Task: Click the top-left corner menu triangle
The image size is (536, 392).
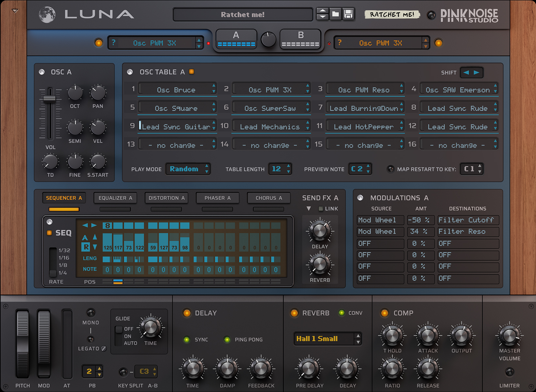Action: click(15, 11)
